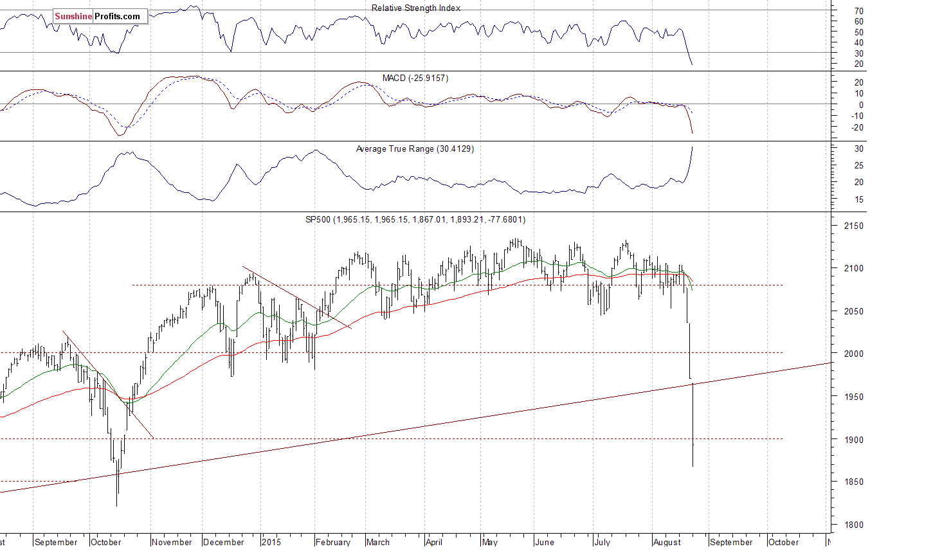Click the October 2014 x-axis label
951x560 pixels.
click(x=106, y=542)
